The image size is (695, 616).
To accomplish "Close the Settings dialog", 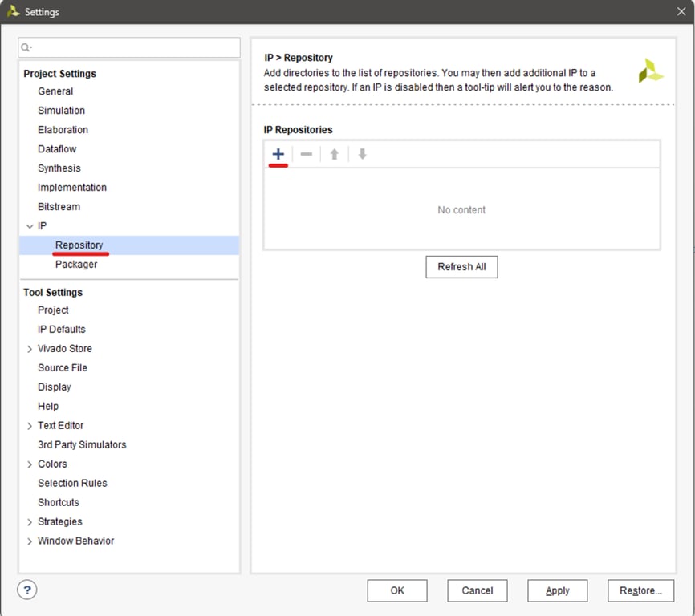I will (x=681, y=11).
